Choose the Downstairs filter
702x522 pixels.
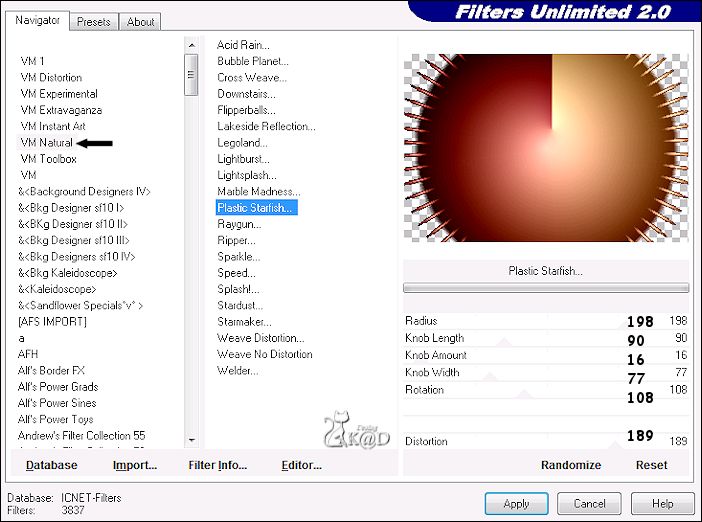(x=246, y=94)
